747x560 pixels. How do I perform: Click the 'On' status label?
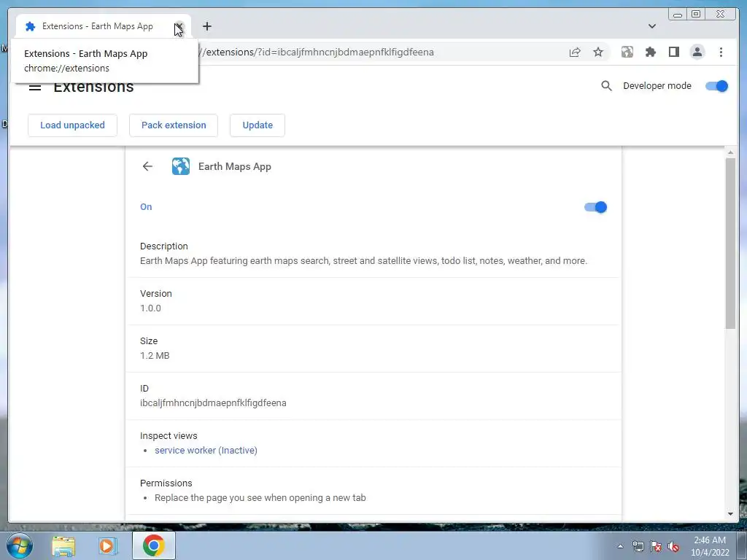146,206
